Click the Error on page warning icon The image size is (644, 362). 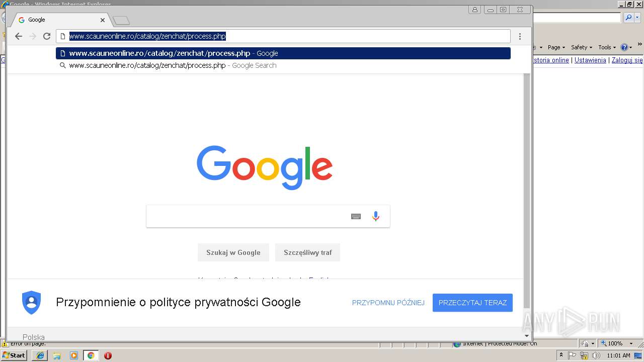tap(5, 344)
